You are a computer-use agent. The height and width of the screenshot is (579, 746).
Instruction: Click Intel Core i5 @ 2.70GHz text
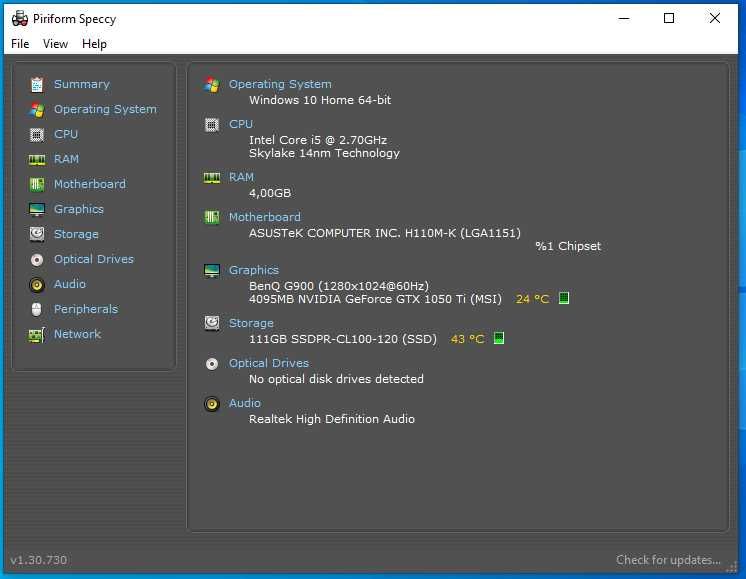point(318,140)
